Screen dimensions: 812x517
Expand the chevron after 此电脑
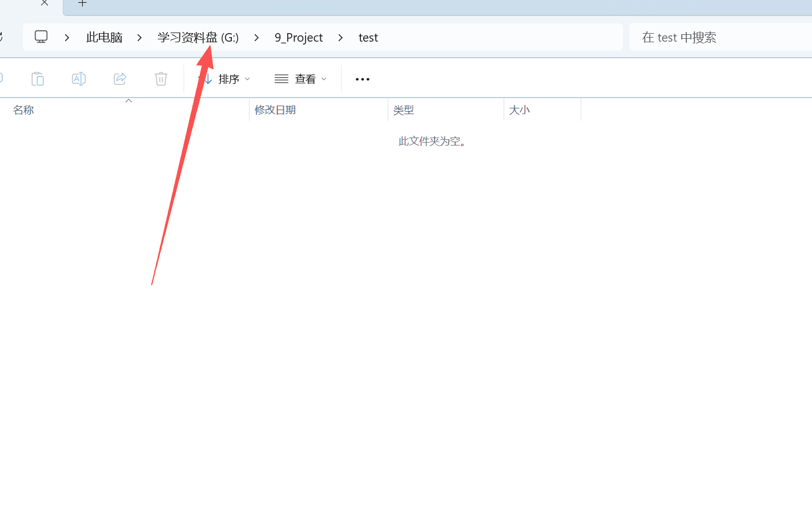[x=139, y=38]
